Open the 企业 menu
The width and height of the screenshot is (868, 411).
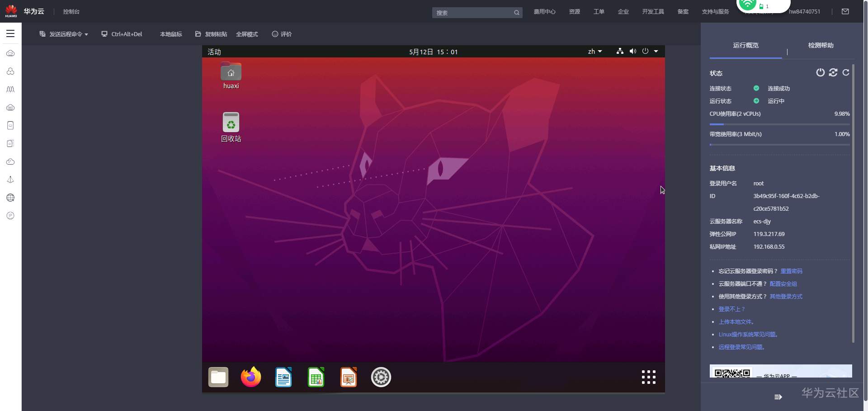coord(623,12)
